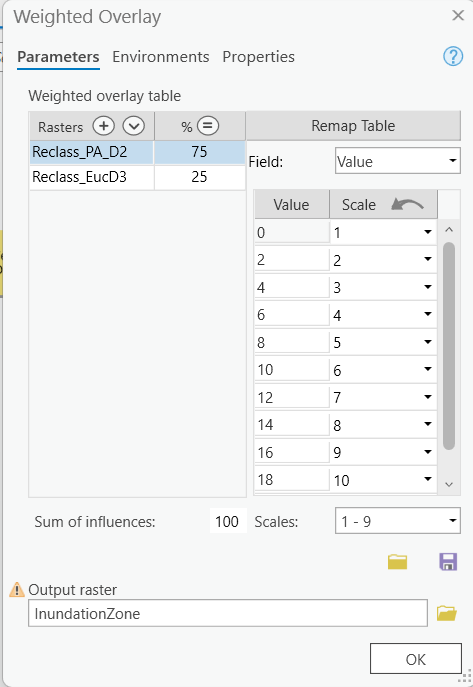
Task: Browse for output raster folder icon
Action: [447, 613]
